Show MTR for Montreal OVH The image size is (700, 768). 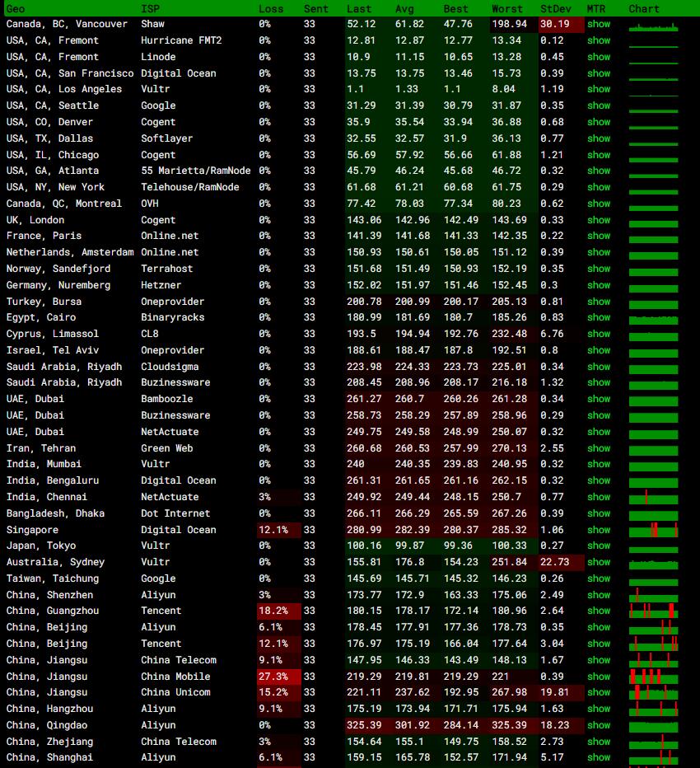pyautogui.click(x=599, y=204)
